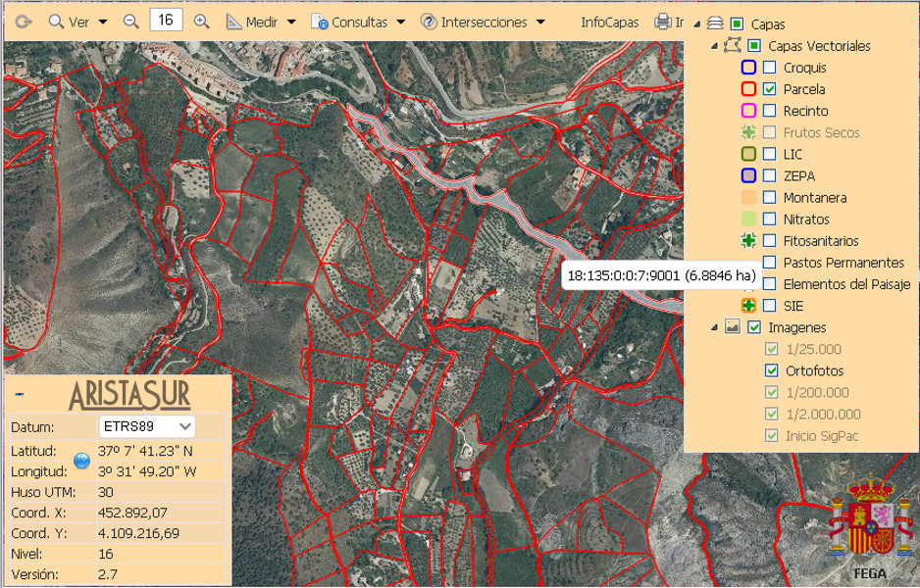Open the Intersecciones menu
The height and width of the screenshot is (588, 920).
486,22
